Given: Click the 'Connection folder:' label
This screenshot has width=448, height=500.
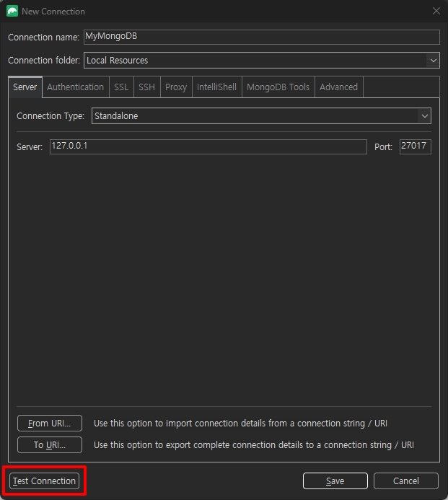Looking at the screenshot, I should click(x=44, y=61).
